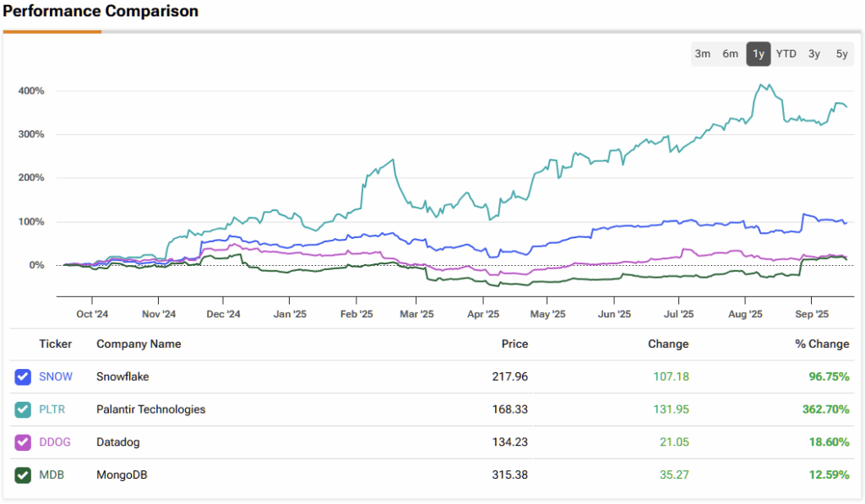This screenshot has height=504, width=865.
Task: Uncheck the PLTR ticker checkbox
Action: (x=23, y=409)
